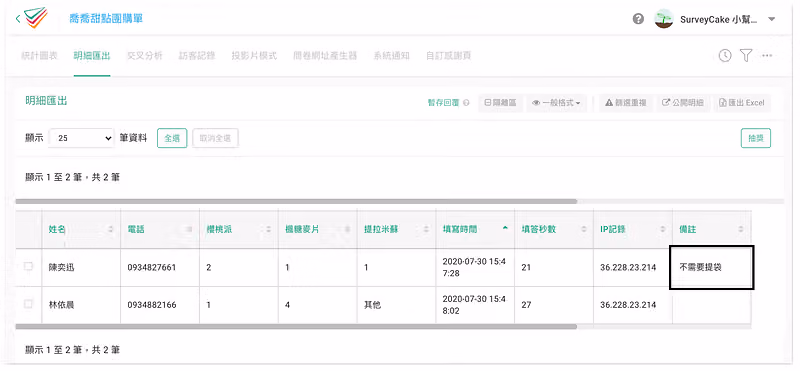Switch to the 交叉分析 tab
This screenshot has width=800, height=371.
[x=144, y=56]
